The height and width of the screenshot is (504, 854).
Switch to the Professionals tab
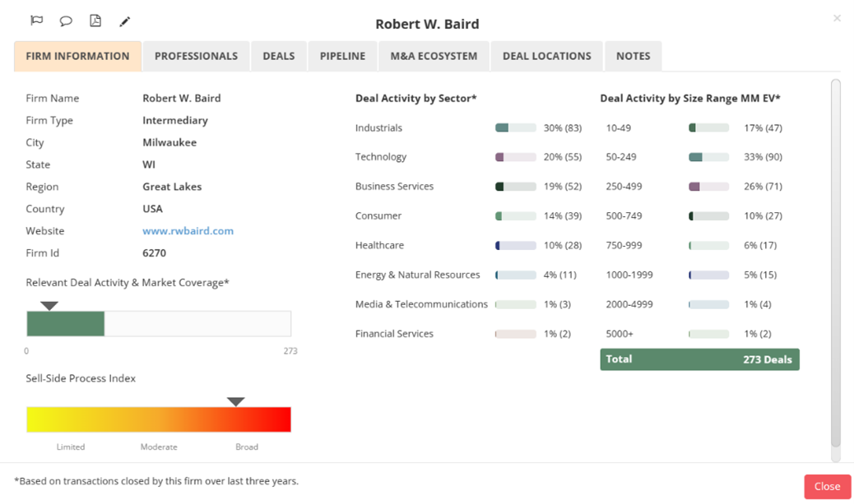pyautogui.click(x=196, y=56)
